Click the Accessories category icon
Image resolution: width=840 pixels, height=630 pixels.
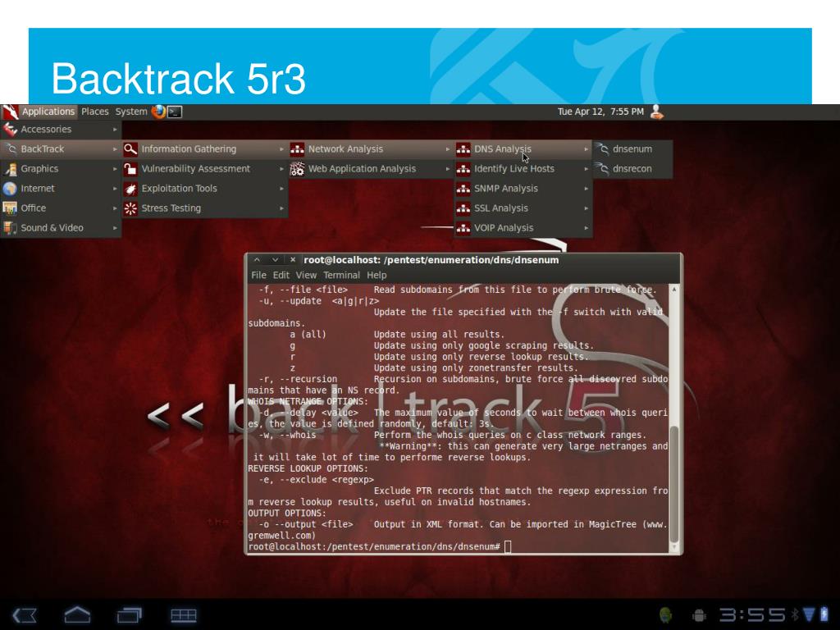point(10,129)
